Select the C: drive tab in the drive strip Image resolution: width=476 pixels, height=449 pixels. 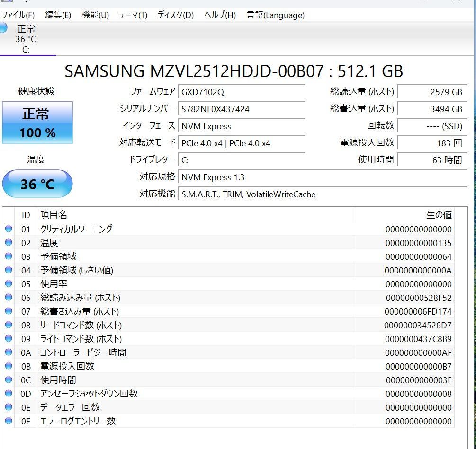click(27, 40)
